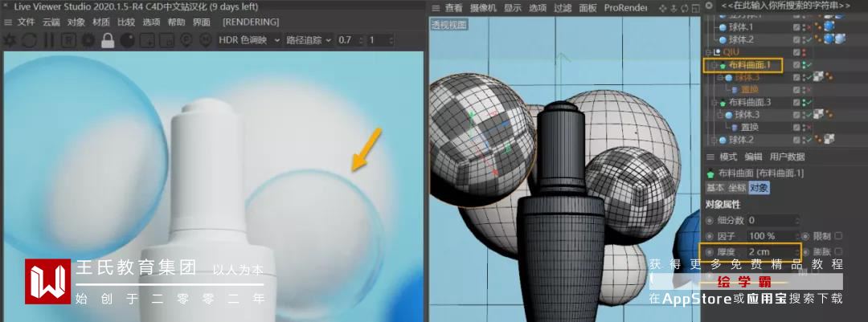Open the 编辑 attribute manager menu
This screenshot has width=868, height=322.
[x=753, y=157]
